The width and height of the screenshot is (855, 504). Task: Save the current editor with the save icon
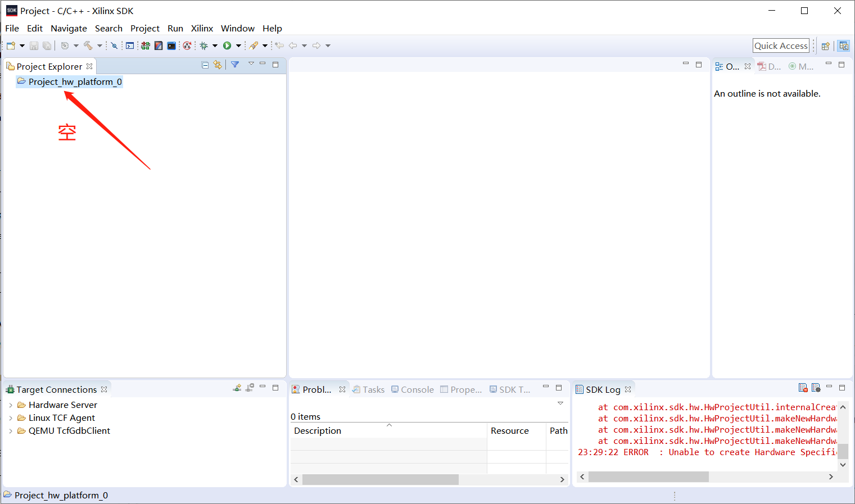point(34,46)
